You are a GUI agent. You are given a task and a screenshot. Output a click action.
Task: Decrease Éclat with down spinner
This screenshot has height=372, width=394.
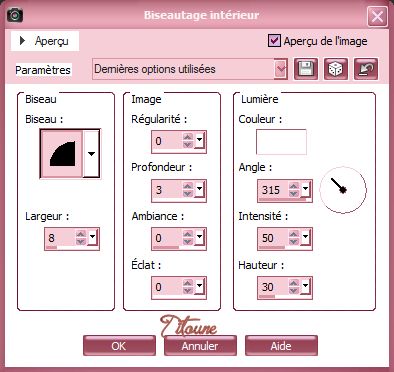pyautogui.click(x=188, y=291)
